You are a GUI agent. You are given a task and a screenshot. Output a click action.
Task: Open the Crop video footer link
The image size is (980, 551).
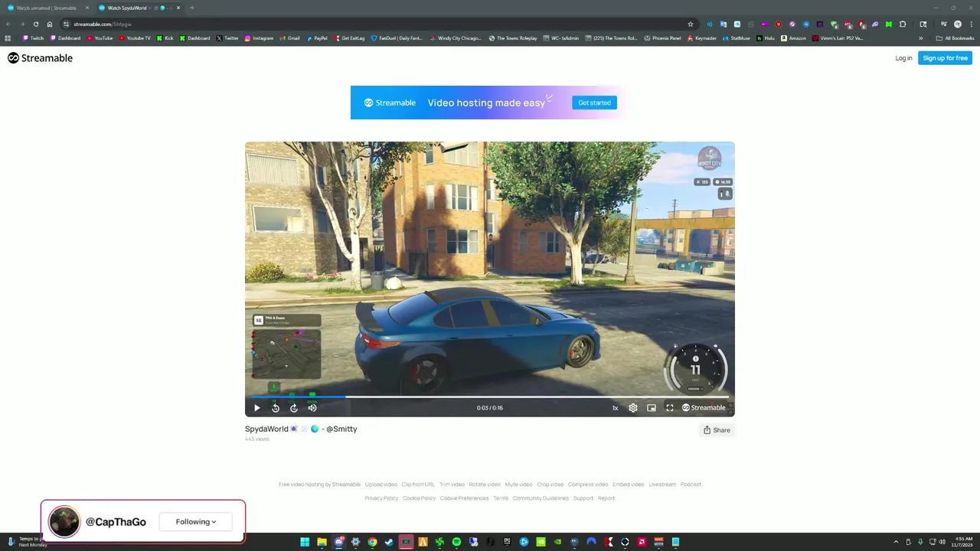click(550, 484)
